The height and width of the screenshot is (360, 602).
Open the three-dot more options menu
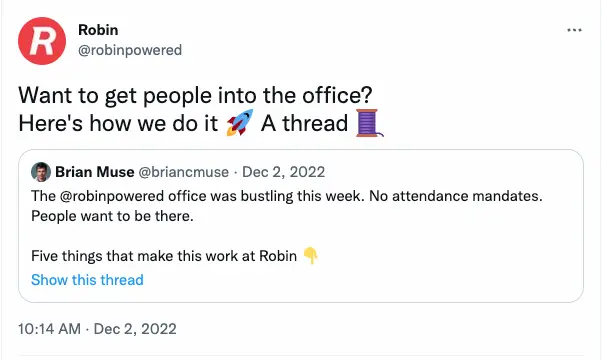pos(574,30)
